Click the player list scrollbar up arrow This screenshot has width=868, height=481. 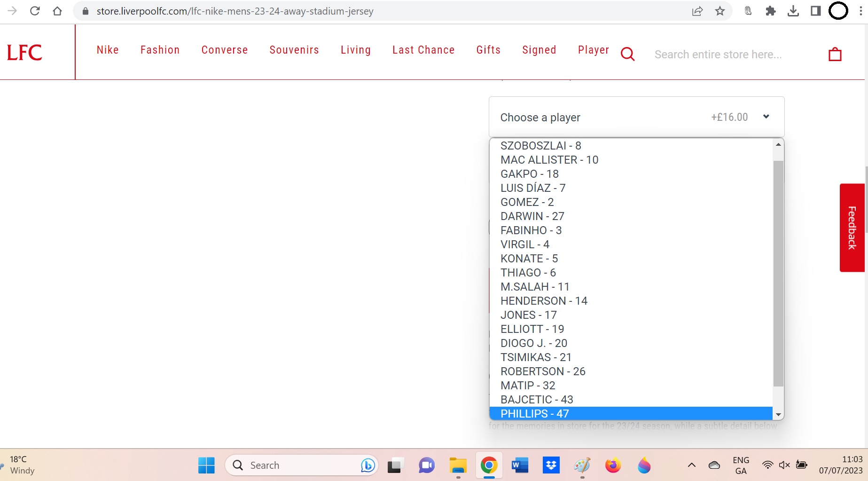click(778, 144)
